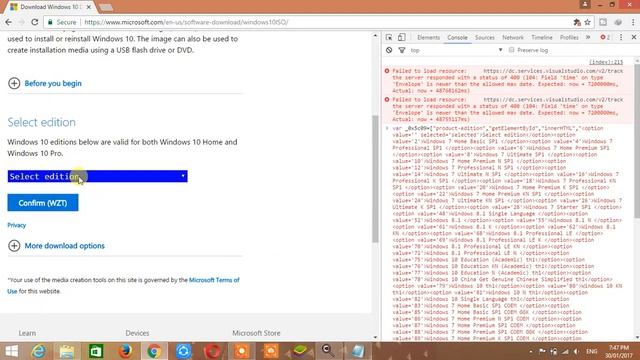Click the ENG language indicator
Screen dimensions: 640x360
click(591, 351)
